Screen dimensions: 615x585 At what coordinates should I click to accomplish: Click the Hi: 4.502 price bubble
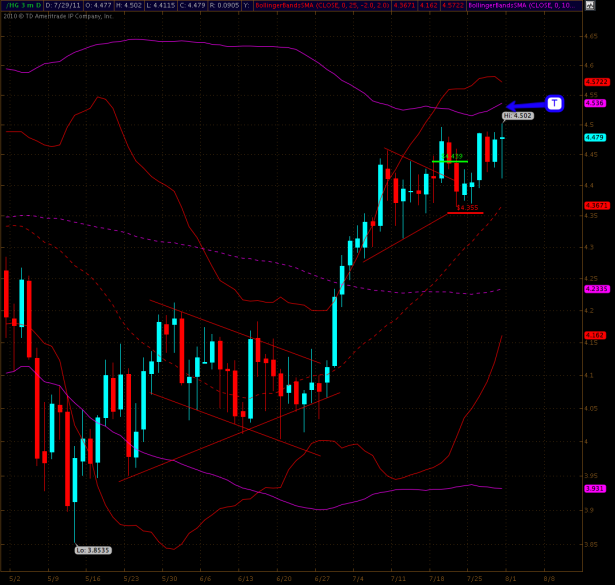click(x=518, y=116)
